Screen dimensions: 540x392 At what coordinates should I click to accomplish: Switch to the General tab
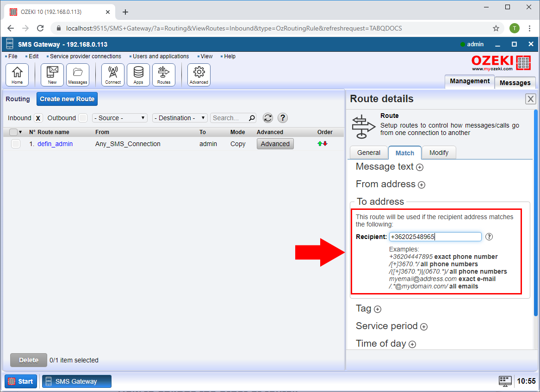(368, 153)
